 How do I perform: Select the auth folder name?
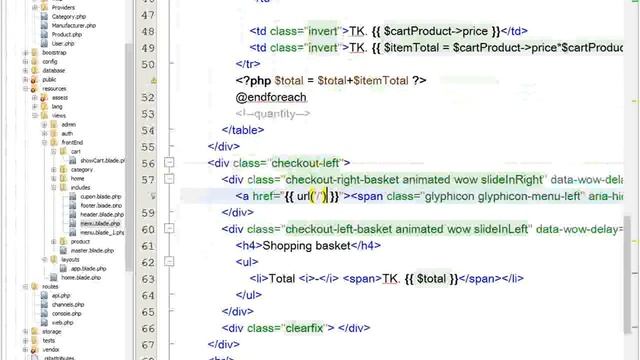click(x=67, y=133)
